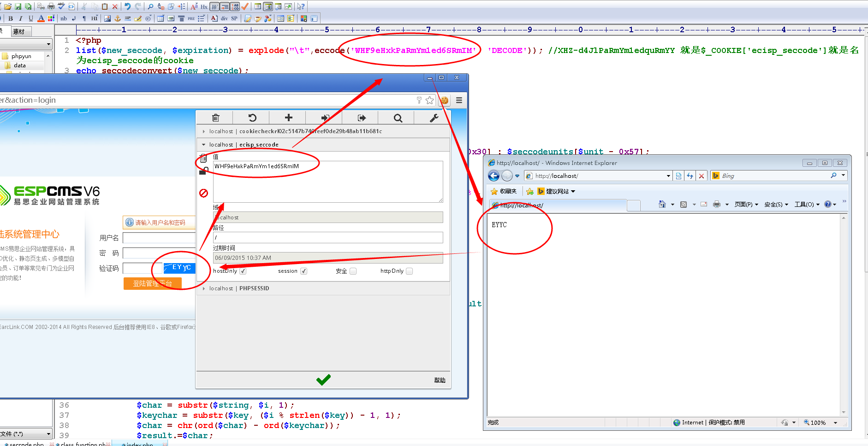Click IE refresh icon next to address bar
The height and width of the screenshot is (446, 868).
click(690, 176)
